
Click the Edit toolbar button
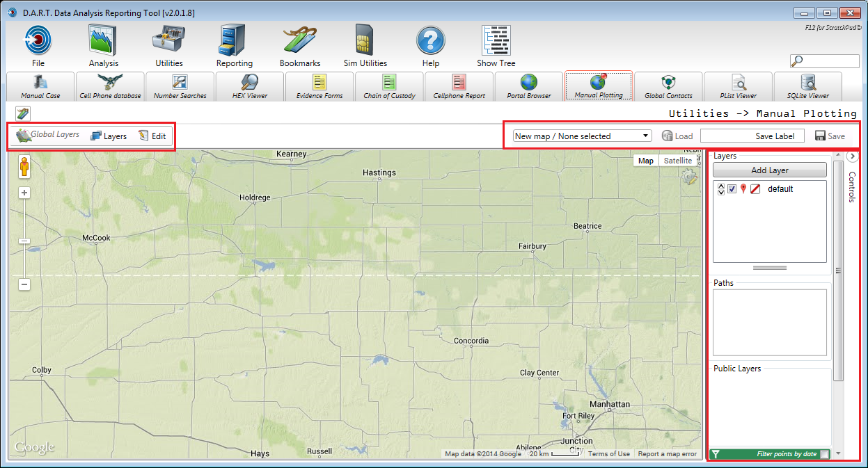point(152,136)
